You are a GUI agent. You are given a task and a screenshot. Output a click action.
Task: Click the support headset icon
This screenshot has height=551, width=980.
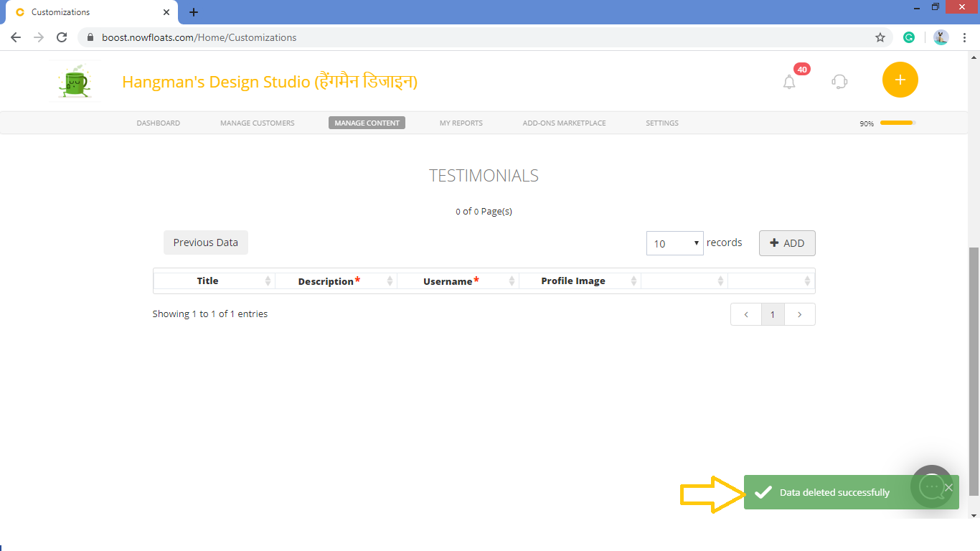(x=839, y=81)
